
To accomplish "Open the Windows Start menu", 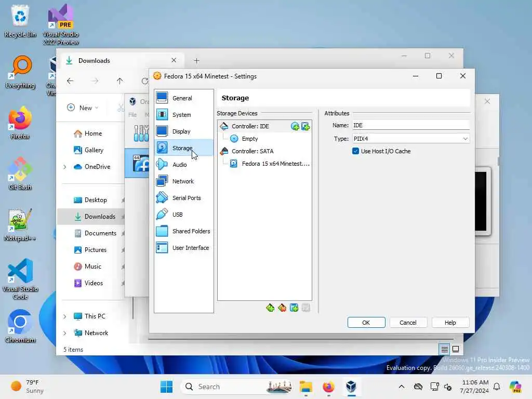I will pyautogui.click(x=166, y=387).
